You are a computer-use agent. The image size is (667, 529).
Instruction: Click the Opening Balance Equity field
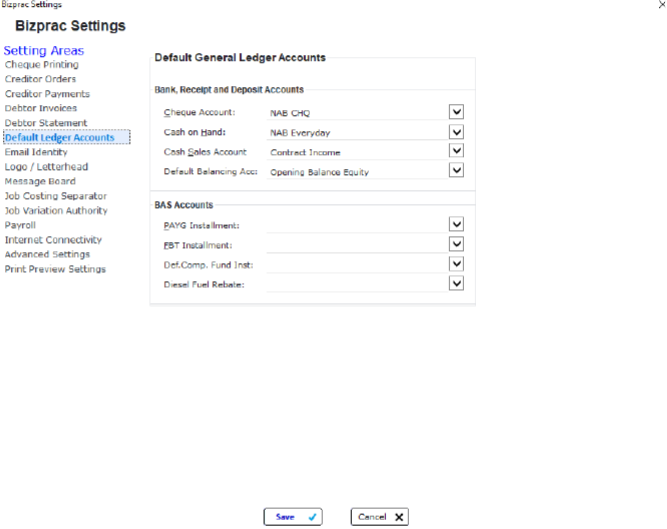pos(357,172)
